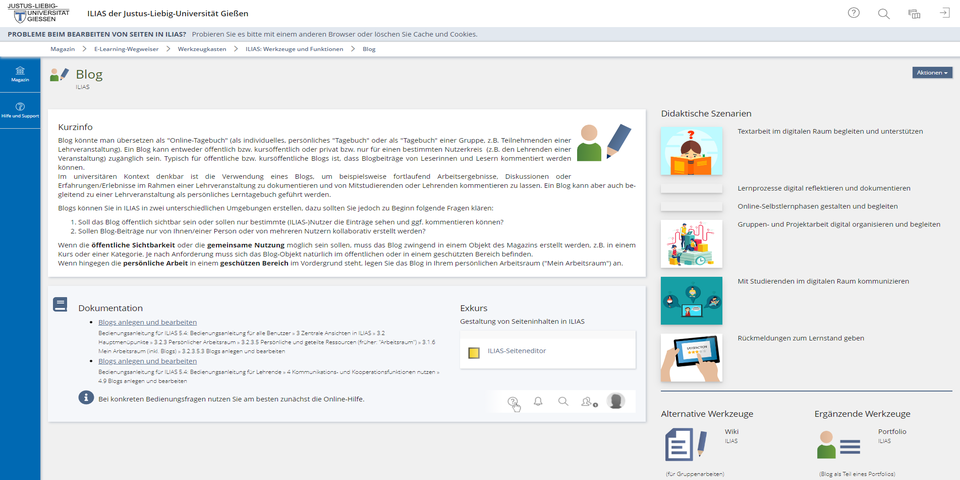Click the Blog page heading

tap(89, 75)
